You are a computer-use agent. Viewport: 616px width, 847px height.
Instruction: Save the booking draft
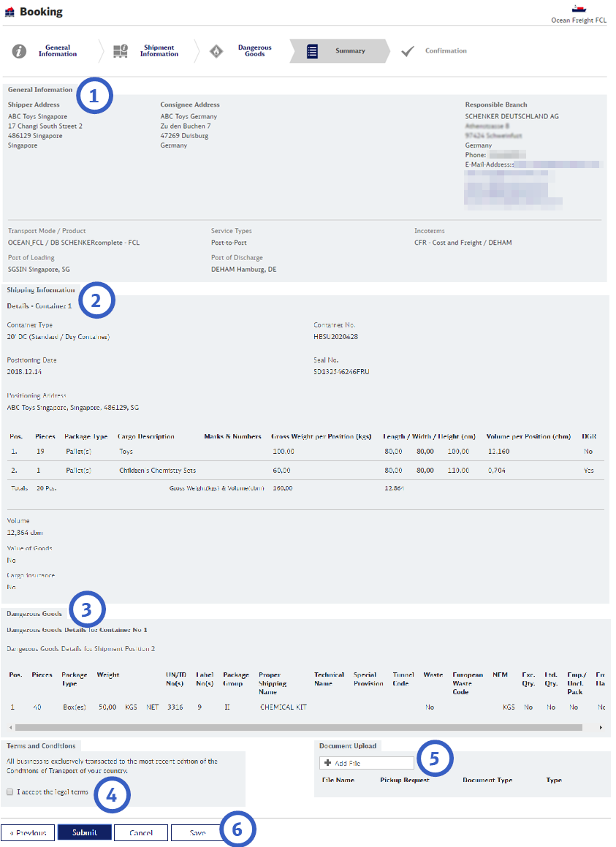click(x=197, y=832)
